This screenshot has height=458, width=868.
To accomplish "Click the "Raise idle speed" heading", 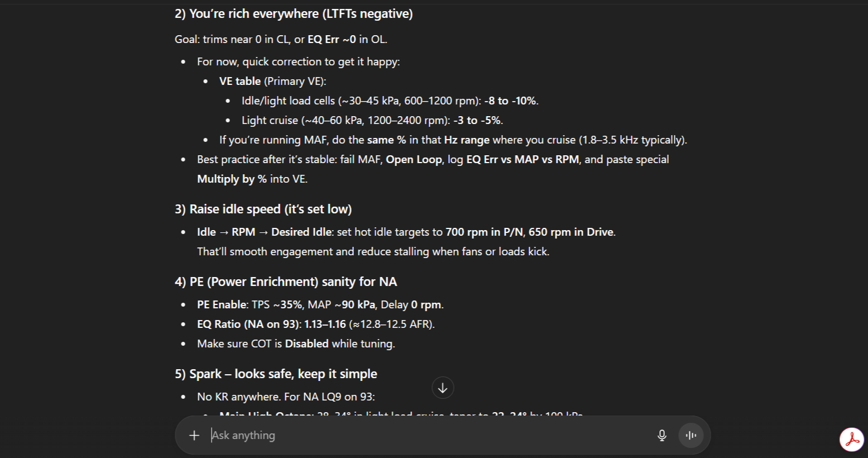I will point(263,209).
